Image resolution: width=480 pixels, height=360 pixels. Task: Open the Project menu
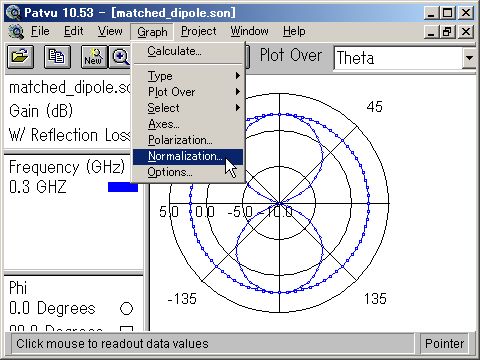pyautogui.click(x=199, y=31)
